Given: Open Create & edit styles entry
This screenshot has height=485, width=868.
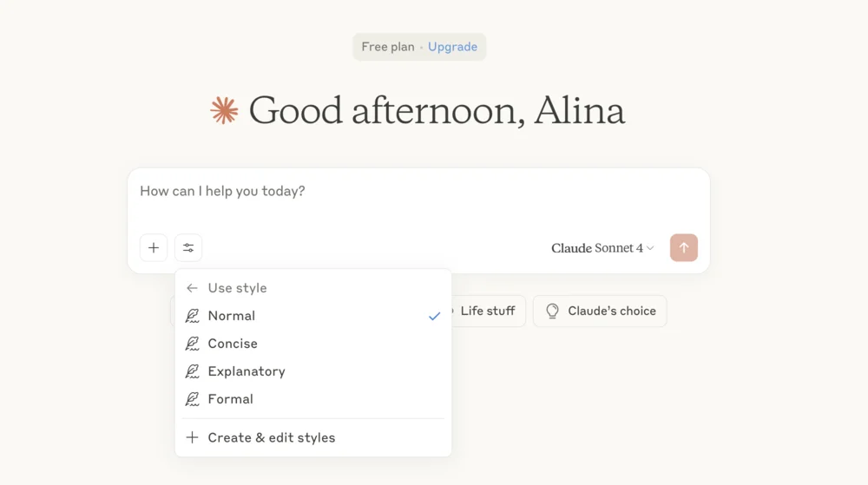Looking at the screenshot, I should tap(272, 437).
